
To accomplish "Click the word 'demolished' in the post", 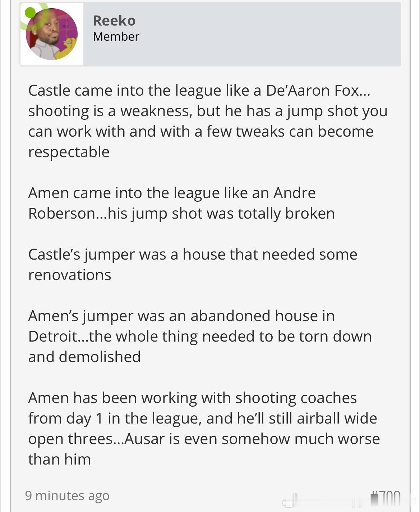I will pos(100,357).
